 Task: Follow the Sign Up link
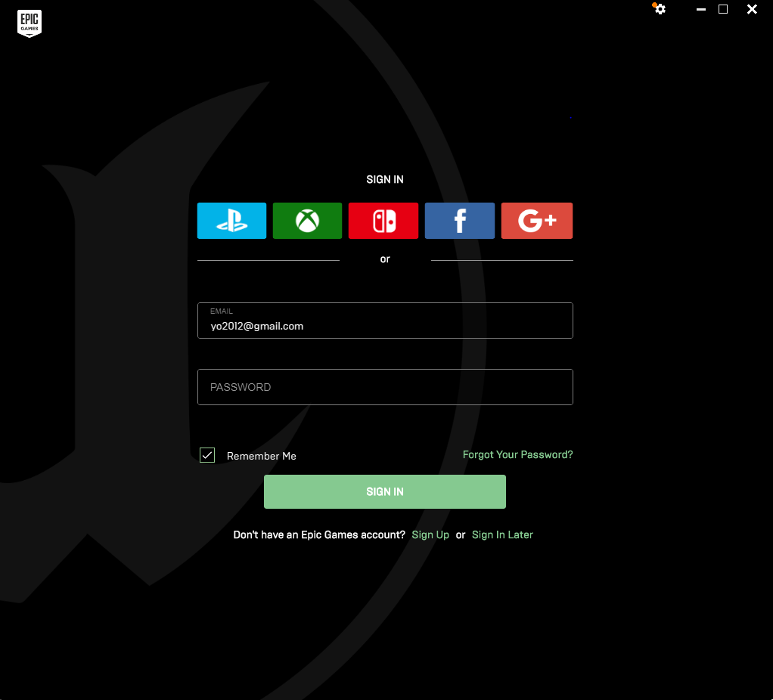click(430, 535)
